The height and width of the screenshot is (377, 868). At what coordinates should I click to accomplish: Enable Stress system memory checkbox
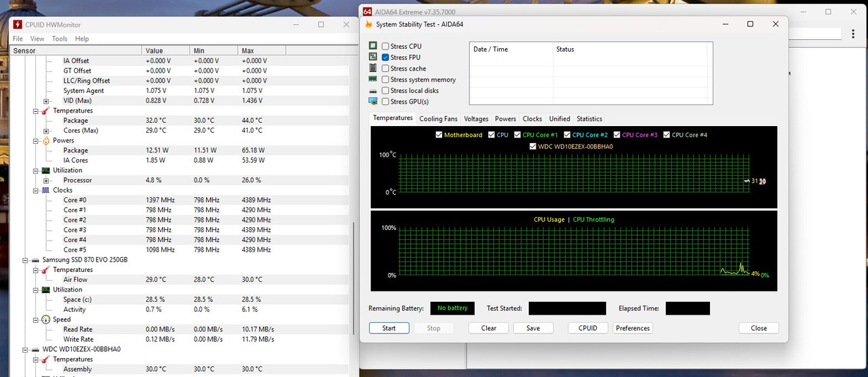click(385, 79)
